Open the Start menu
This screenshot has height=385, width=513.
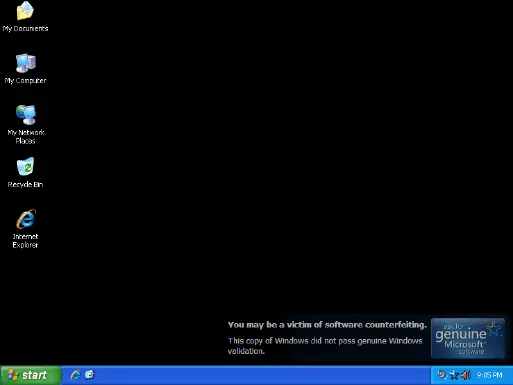click(31, 375)
